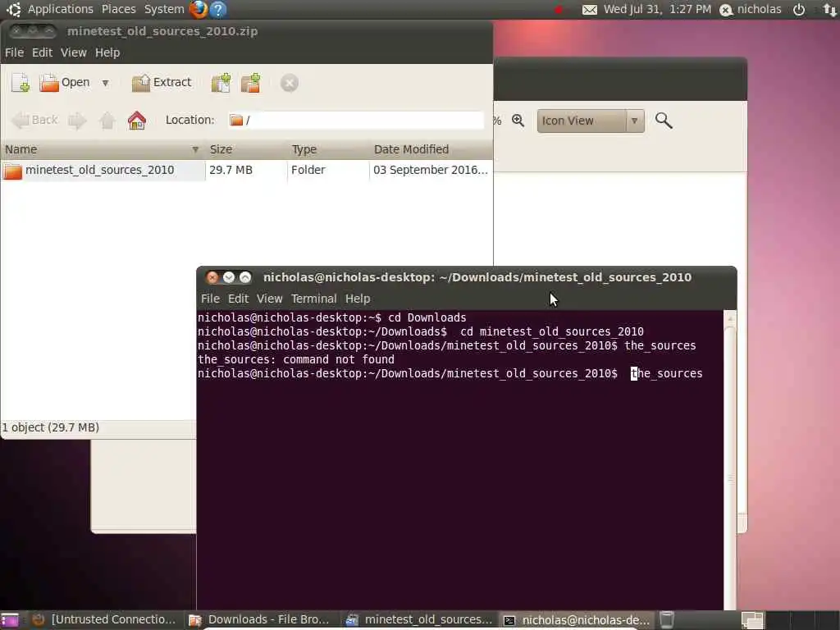Open archive manager File menu
Image resolution: width=840 pixels, height=630 pixels.
coord(14,52)
